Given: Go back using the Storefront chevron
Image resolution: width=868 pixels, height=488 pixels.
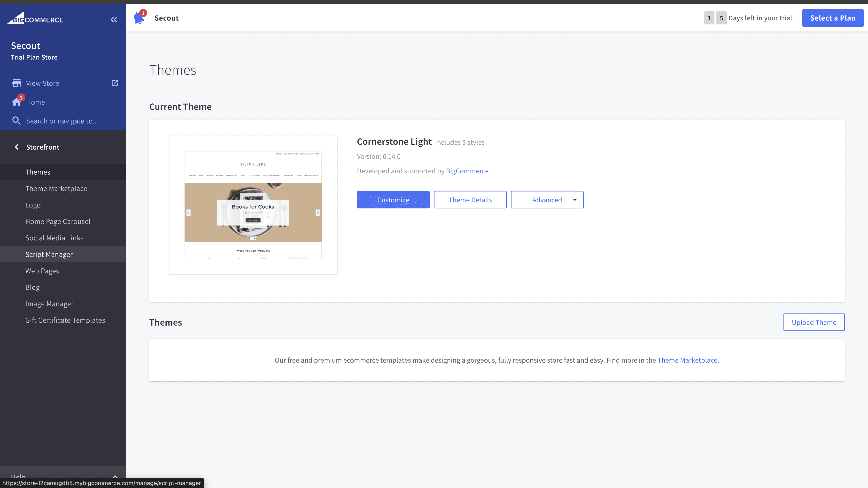Looking at the screenshot, I should 16,147.
